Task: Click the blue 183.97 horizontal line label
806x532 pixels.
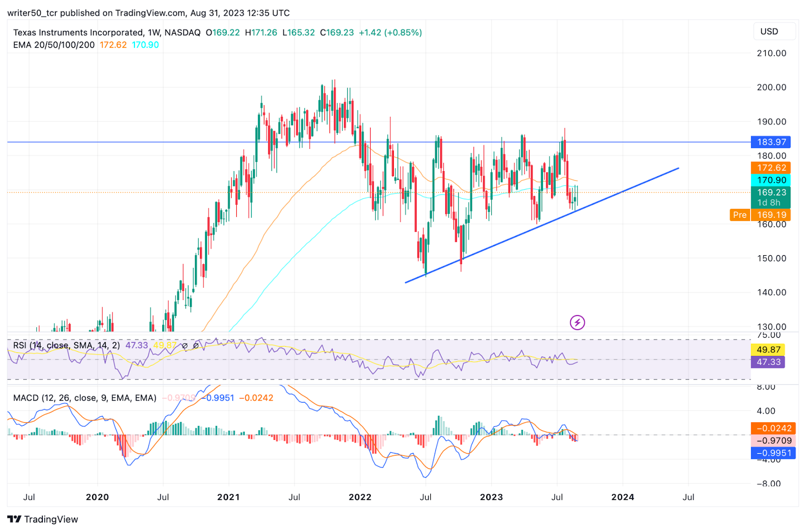Action: pyautogui.click(x=771, y=142)
